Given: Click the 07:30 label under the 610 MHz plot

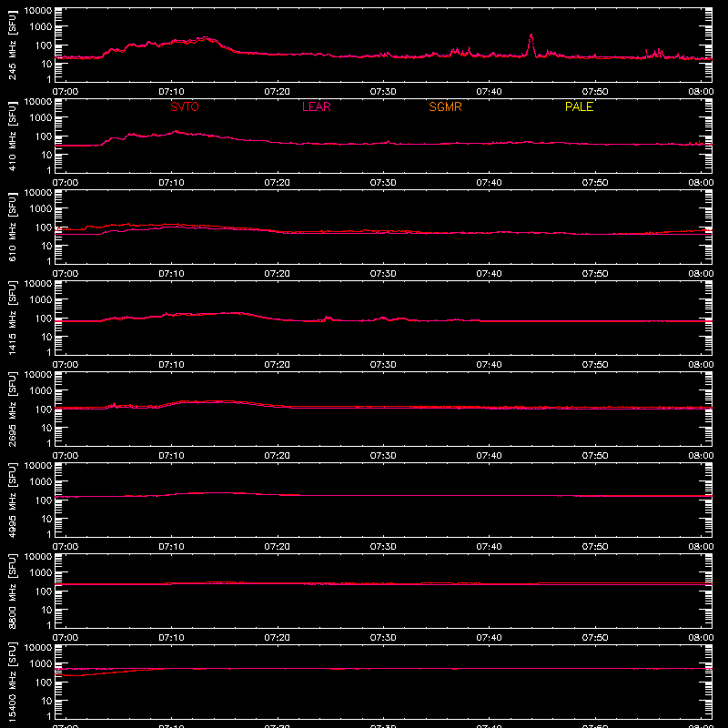Looking at the screenshot, I should click(383, 274).
